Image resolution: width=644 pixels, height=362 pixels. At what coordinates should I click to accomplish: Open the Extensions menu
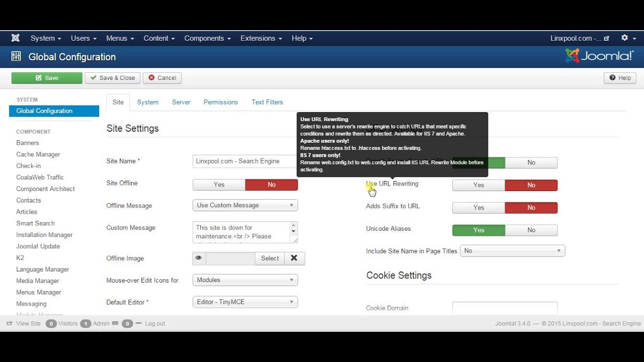pyautogui.click(x=261, y=38)
